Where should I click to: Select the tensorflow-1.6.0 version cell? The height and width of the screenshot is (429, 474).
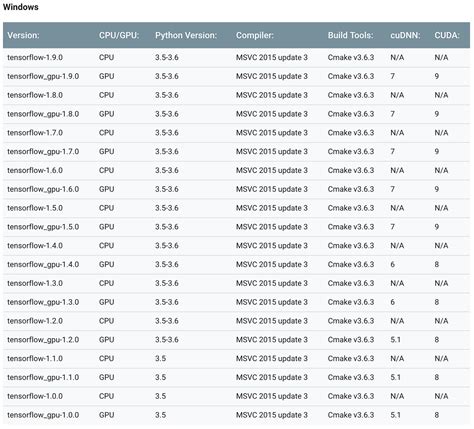[35, 170]
